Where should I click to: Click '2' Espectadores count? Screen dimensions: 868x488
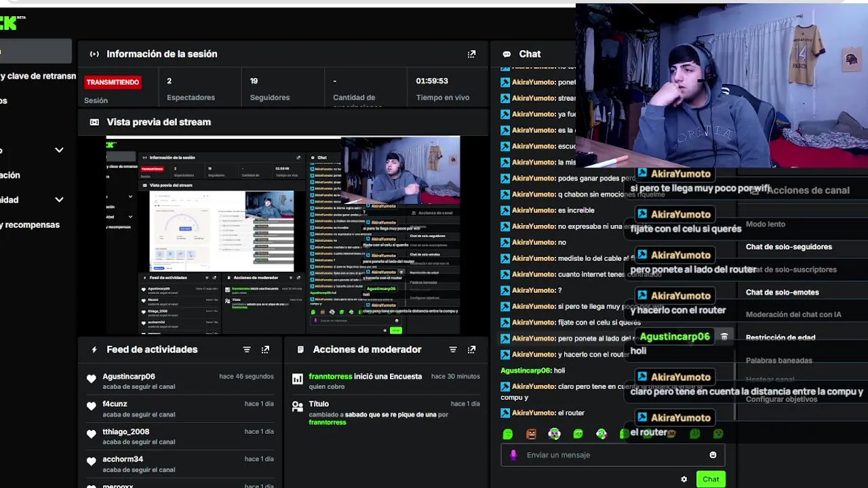coord(169,81)
